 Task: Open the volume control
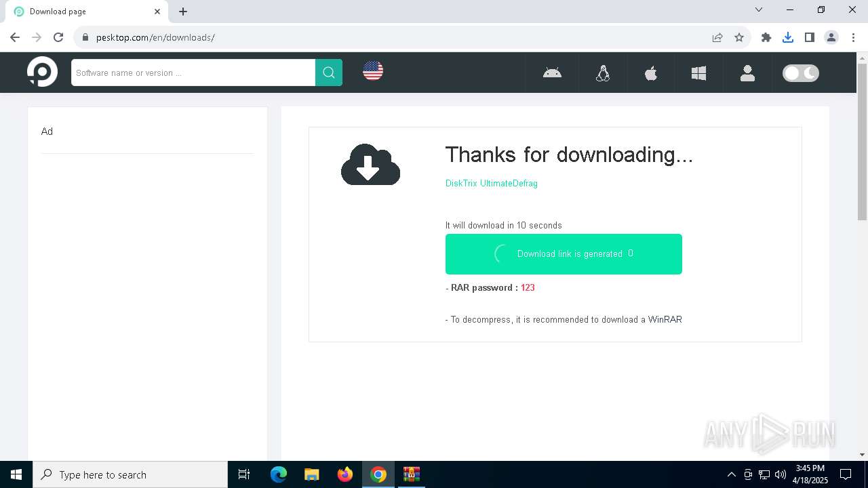point(781,474)
